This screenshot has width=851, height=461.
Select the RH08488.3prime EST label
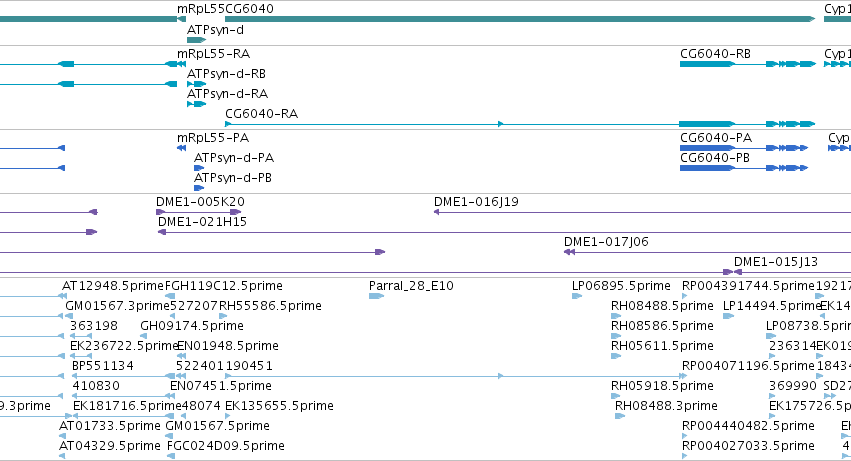click(666, 407)
